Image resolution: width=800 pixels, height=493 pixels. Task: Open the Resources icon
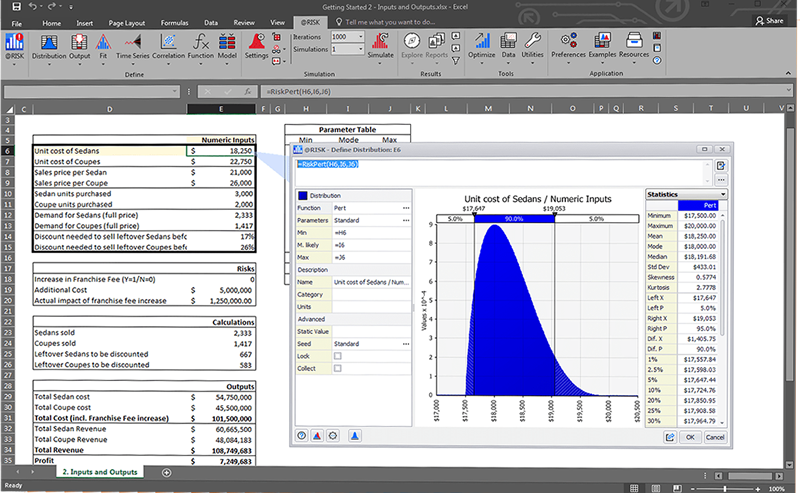[x=634, y=46]
